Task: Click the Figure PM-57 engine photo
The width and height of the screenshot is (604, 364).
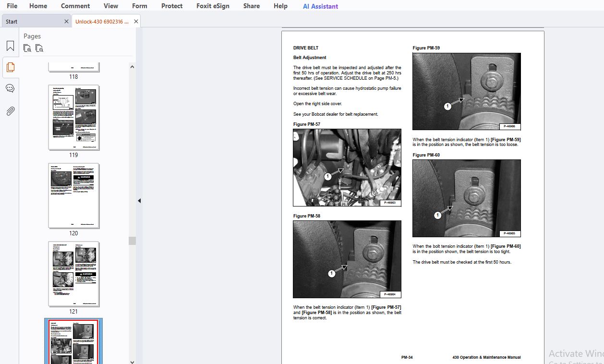Action: click(347, 168)
